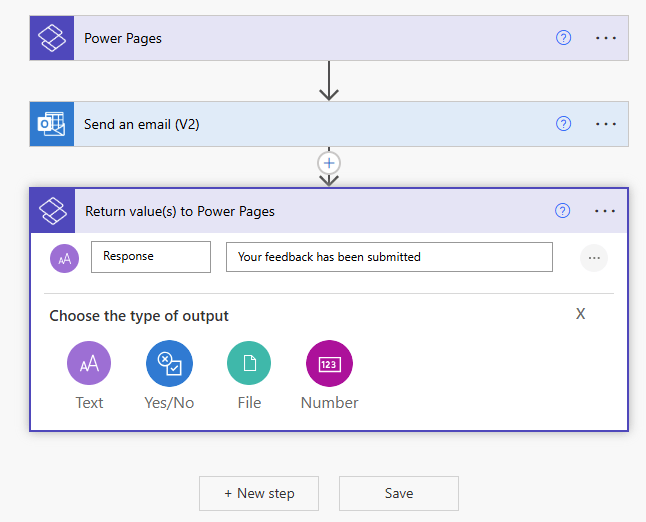Open help for Power Pages trigger
646x522 pixels.
point(563,38)
